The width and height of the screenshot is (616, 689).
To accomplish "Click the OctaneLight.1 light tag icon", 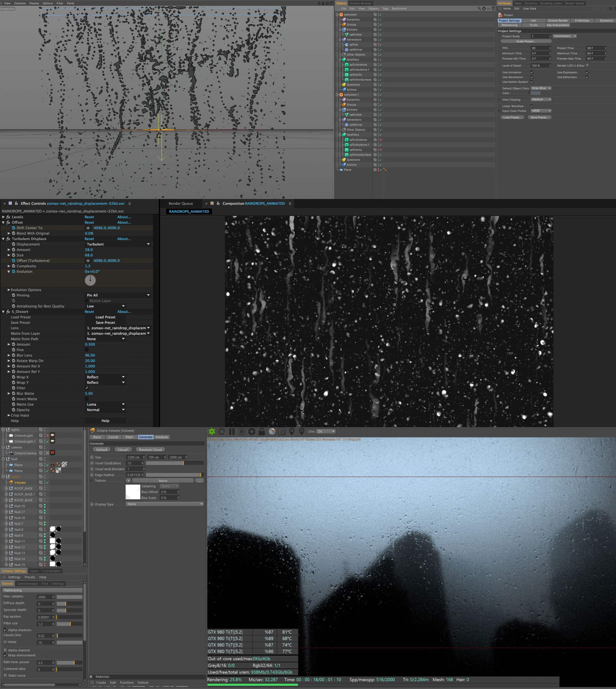I will [53, 441].
